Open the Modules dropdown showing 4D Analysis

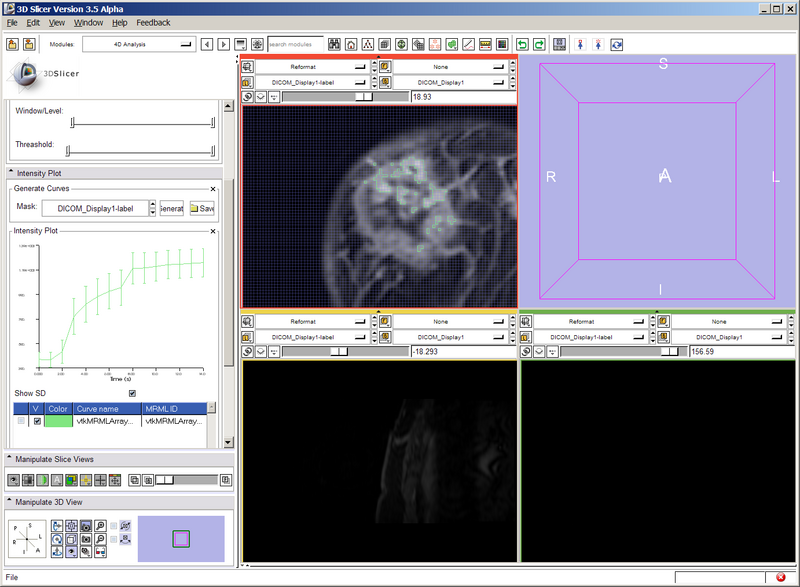139,44
